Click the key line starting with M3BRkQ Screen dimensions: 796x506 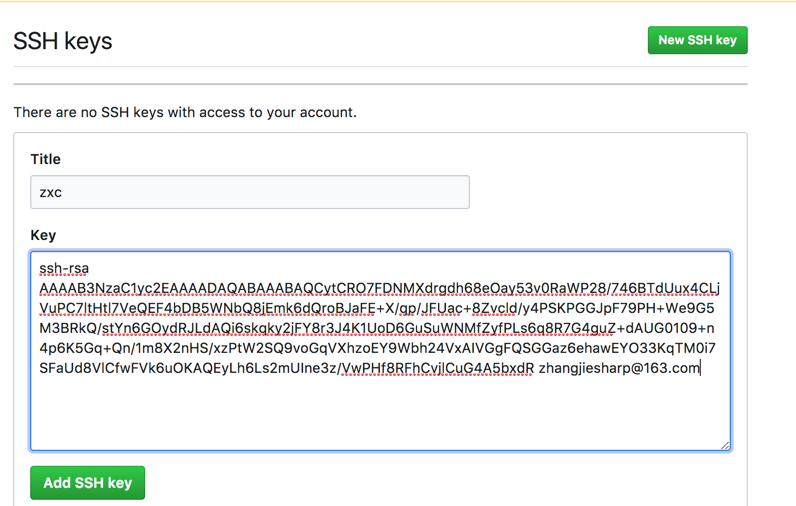click(377, 328)
